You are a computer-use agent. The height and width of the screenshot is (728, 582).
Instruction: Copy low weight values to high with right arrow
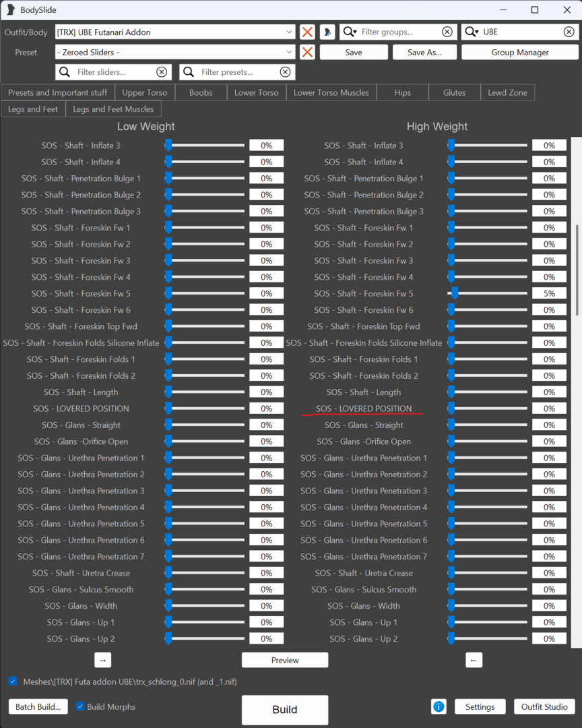tap(102, 660)
